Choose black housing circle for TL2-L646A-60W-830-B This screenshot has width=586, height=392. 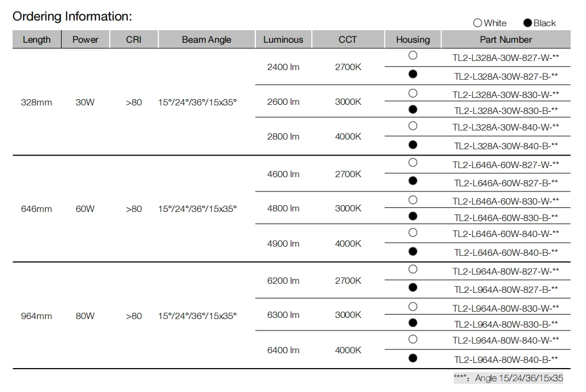point(413,217)
